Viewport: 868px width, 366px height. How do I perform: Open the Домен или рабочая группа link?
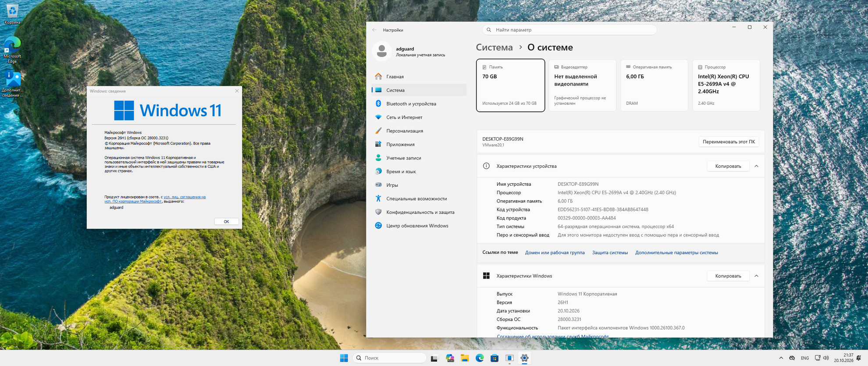click(x=555, y=252)
